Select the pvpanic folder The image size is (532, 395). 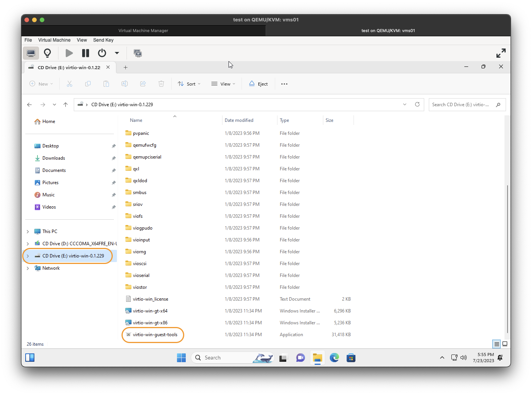pos(141,133)
